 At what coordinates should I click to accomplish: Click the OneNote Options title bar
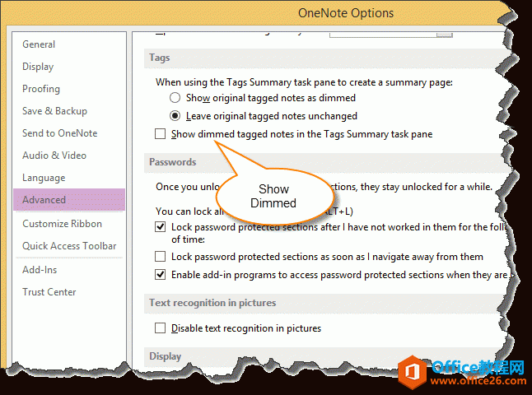click(346, 13)
